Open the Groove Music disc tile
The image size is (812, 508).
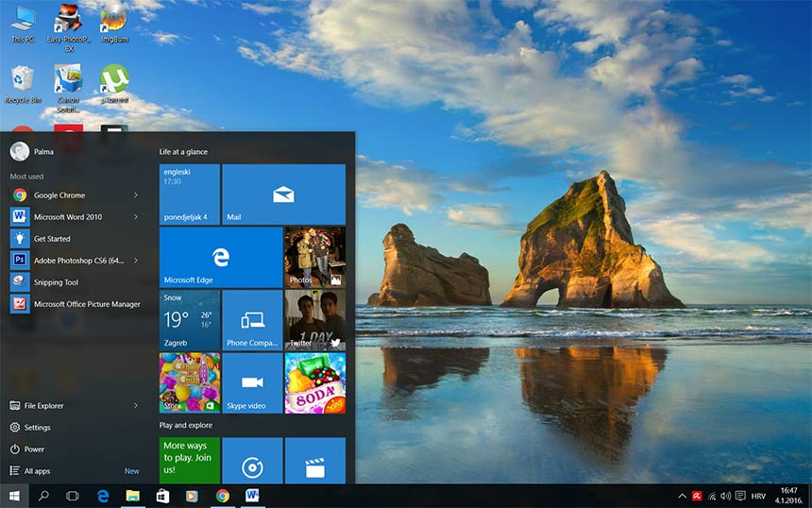pos(252,461)
